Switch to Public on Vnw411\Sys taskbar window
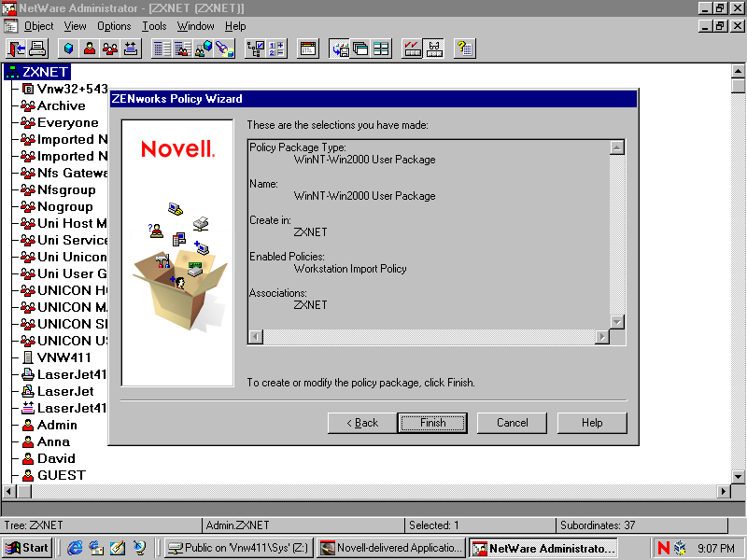This screenshot has height=560, width=747. [239, 548]
